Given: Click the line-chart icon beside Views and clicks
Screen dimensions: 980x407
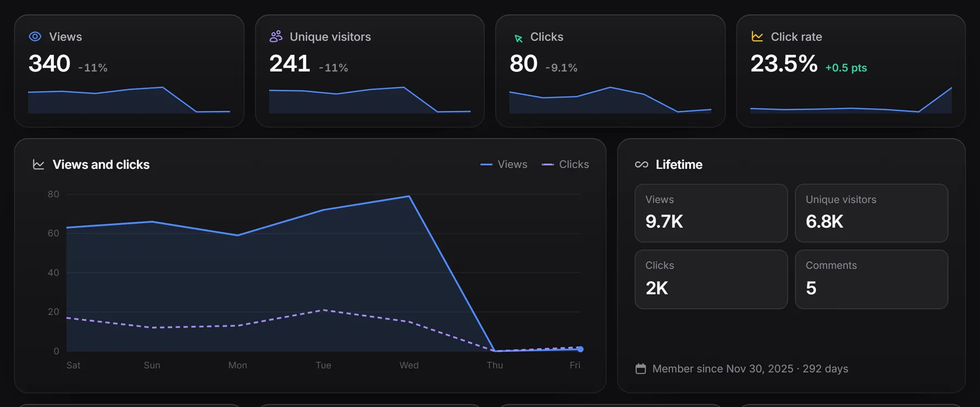Looking at the screenshot, I should click(39, 165).
